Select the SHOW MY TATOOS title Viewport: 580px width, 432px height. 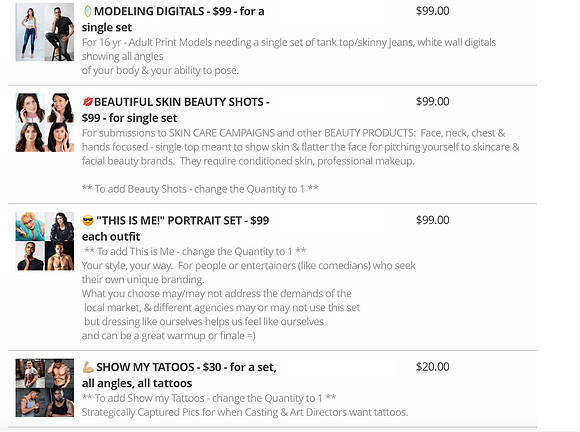(x=179, y=375)
